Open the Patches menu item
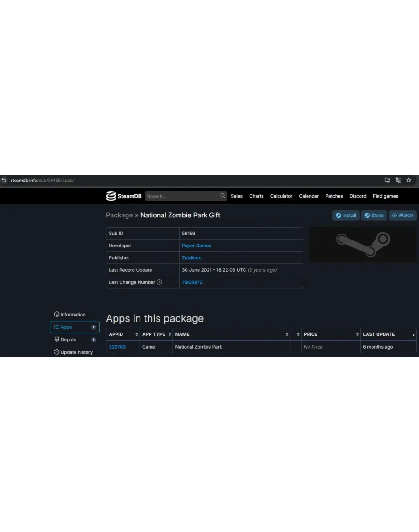 tap(334, 196)
